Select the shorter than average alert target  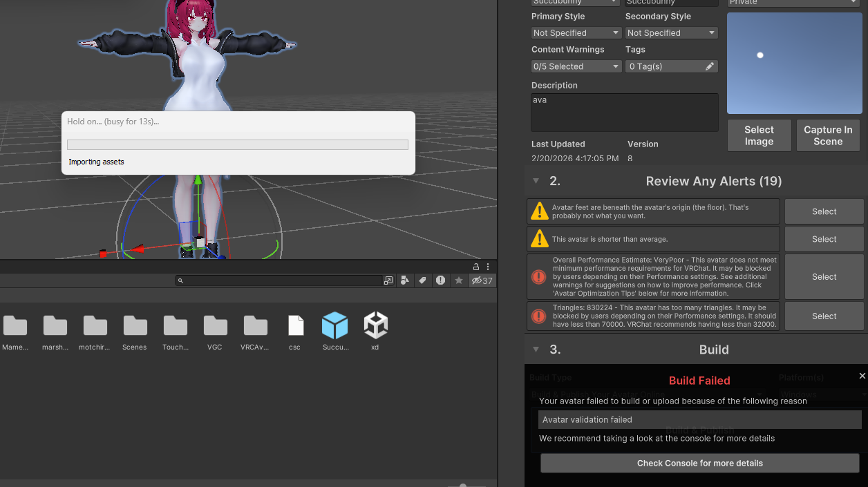pos(824,239)
